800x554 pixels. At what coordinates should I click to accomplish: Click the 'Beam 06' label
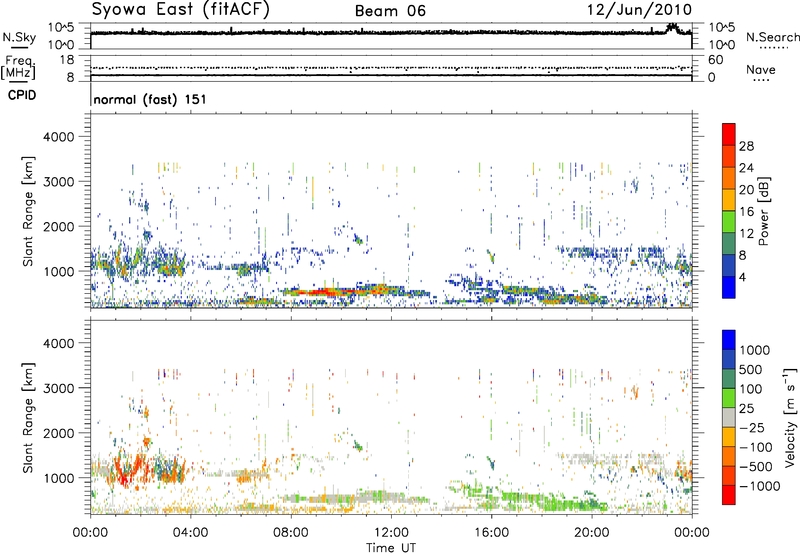coord(390,11)
